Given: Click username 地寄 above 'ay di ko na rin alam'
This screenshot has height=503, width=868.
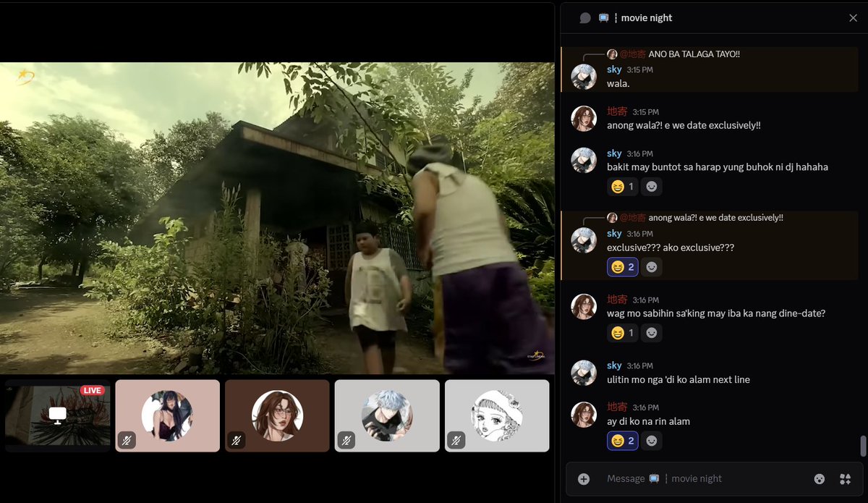Looking at the screenshot, I should [x=617, y=407].
